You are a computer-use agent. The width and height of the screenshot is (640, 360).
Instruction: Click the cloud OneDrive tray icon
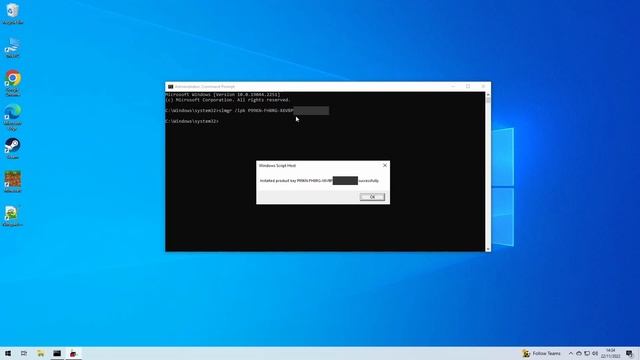579,353
